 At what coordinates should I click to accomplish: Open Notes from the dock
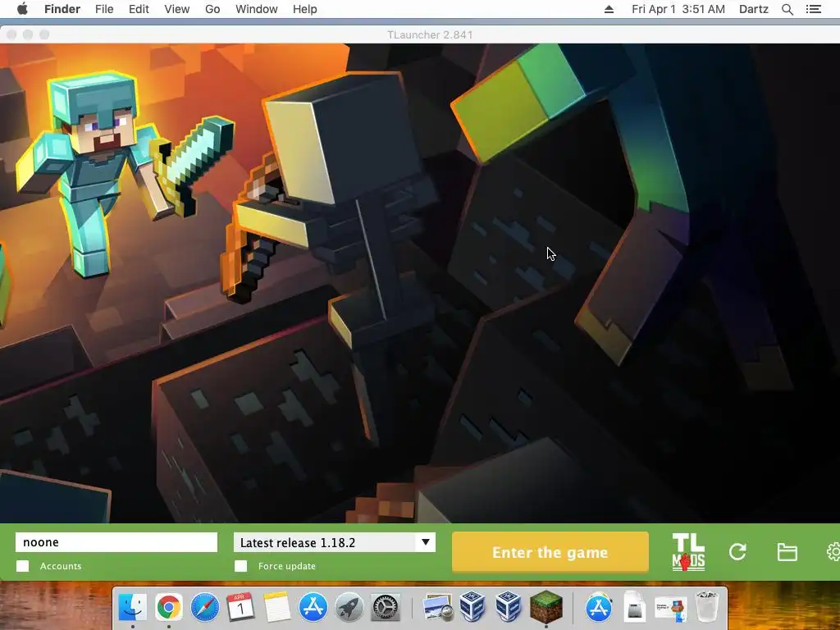(x=276, y=608)
